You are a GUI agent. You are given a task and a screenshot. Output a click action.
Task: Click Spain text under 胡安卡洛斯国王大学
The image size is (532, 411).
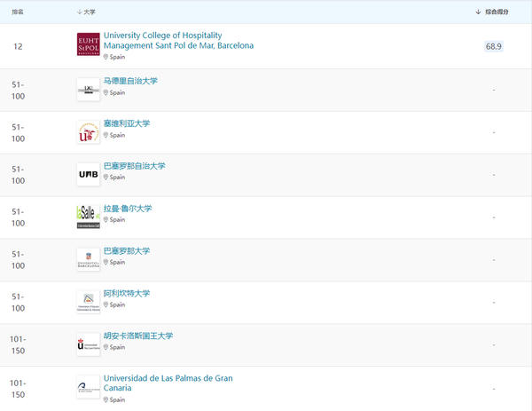click(117, 347)
